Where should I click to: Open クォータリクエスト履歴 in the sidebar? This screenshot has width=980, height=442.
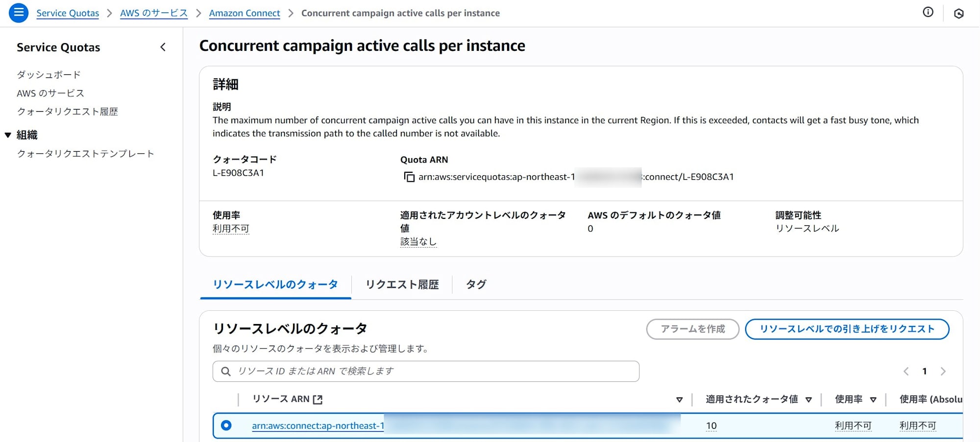pyautogui.click(x=68, y=112)
